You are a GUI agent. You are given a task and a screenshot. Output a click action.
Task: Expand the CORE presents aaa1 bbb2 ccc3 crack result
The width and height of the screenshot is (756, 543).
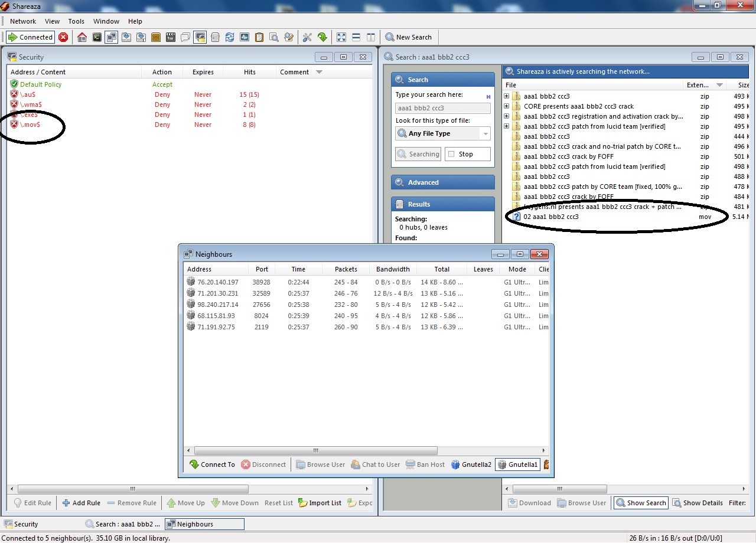pyautogui.click(x=507, y=106)
